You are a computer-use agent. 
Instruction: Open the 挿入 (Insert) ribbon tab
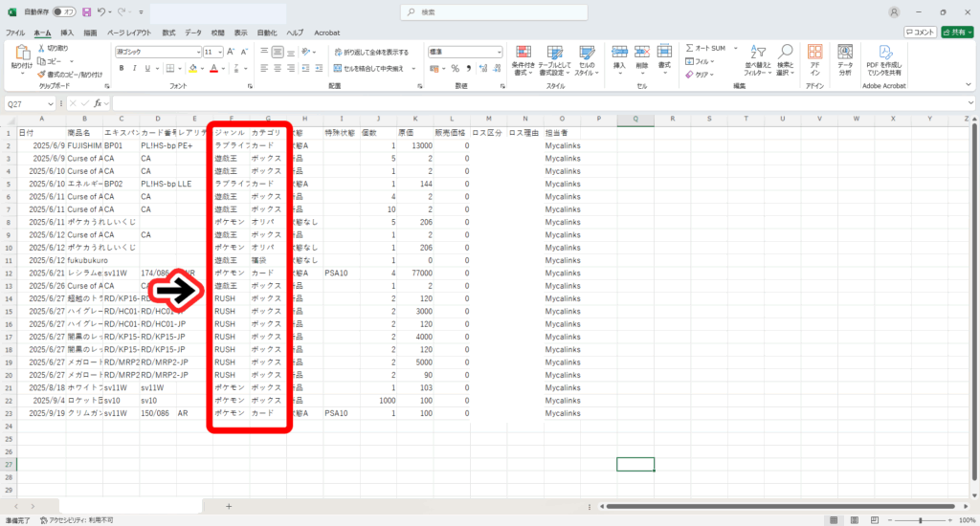(x=67, y=33)
